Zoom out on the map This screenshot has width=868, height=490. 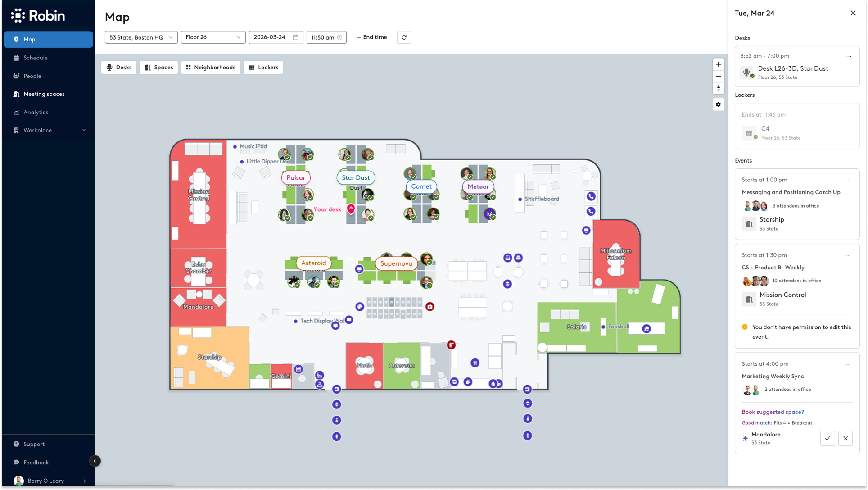[x=718, y=77]
